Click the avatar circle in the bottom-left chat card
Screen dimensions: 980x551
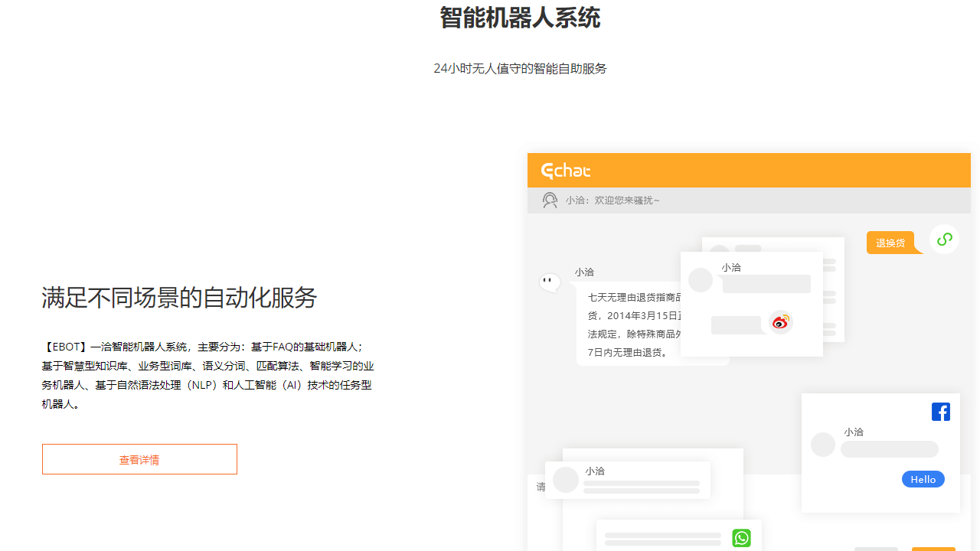tap(566, 480)
